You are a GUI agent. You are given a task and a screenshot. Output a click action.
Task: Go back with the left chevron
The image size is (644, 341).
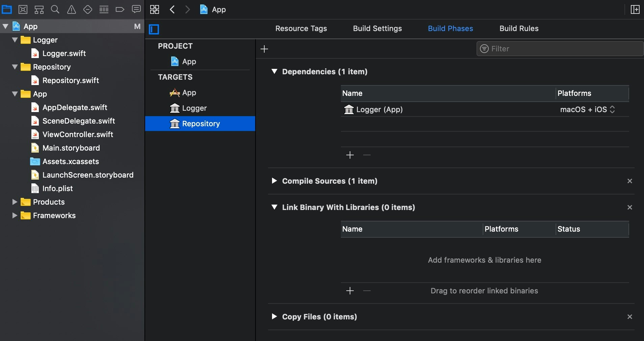point(172,9)
